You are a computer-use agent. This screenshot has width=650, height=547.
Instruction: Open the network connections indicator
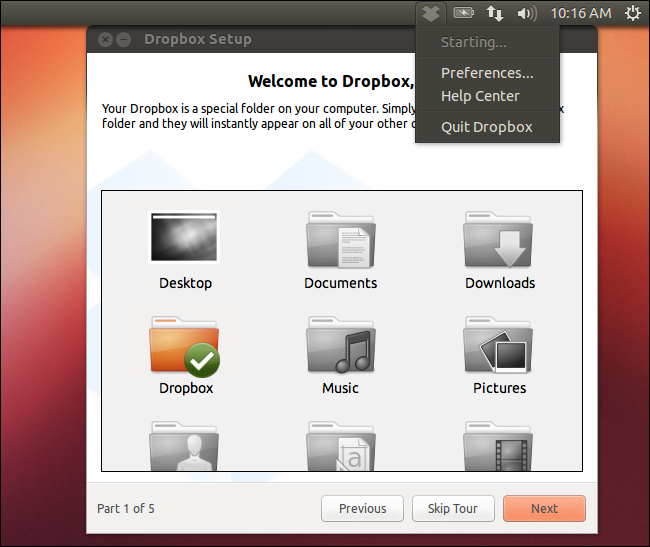pos(495,13)
